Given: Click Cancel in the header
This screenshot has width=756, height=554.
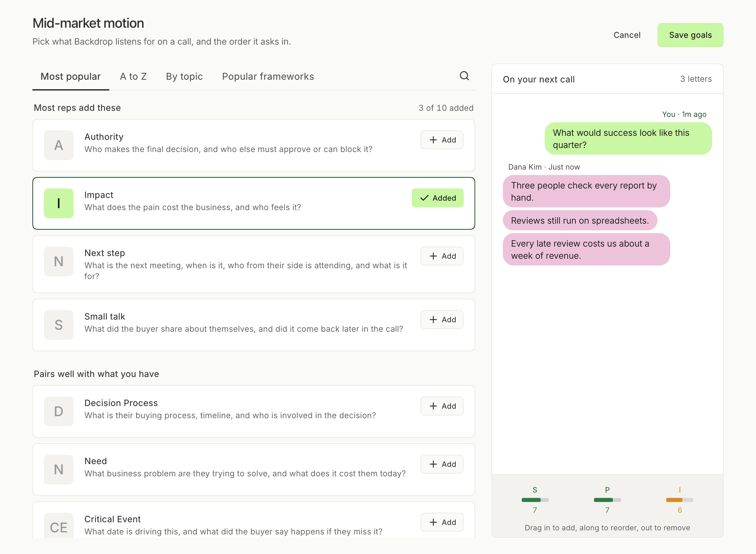Looking at the screenshot, I should point(627,35).
